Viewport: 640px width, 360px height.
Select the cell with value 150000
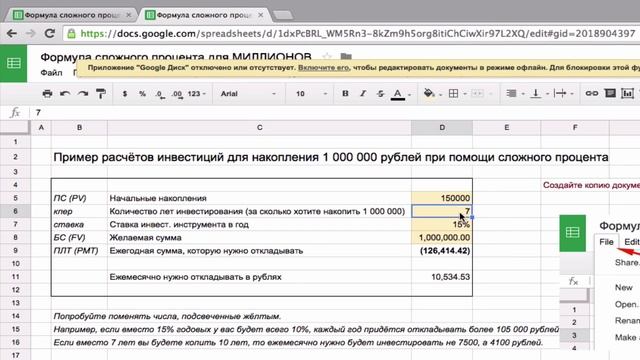(442, 198)
